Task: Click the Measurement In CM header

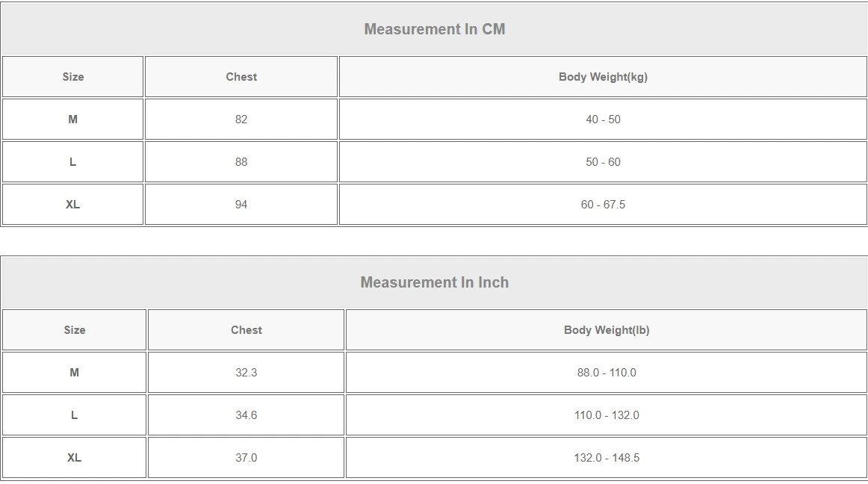Action: [434, 29]
